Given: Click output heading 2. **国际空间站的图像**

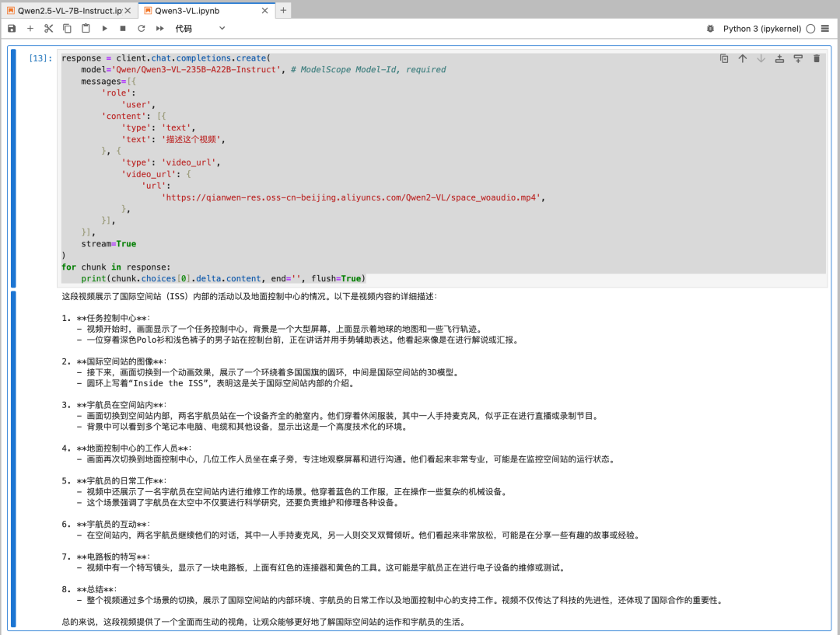Looking at the screenshot, I should tap(114, 361).
